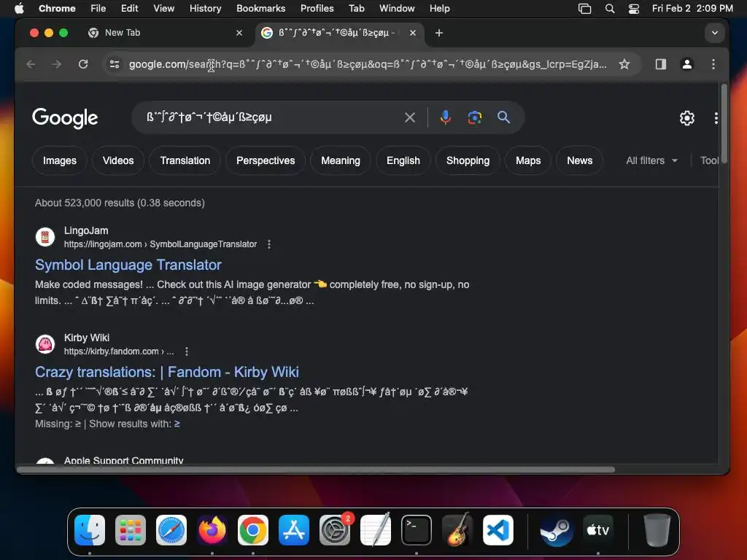
Task: Open the File menu
Action: pyautogui.click(x=98, y=9)
